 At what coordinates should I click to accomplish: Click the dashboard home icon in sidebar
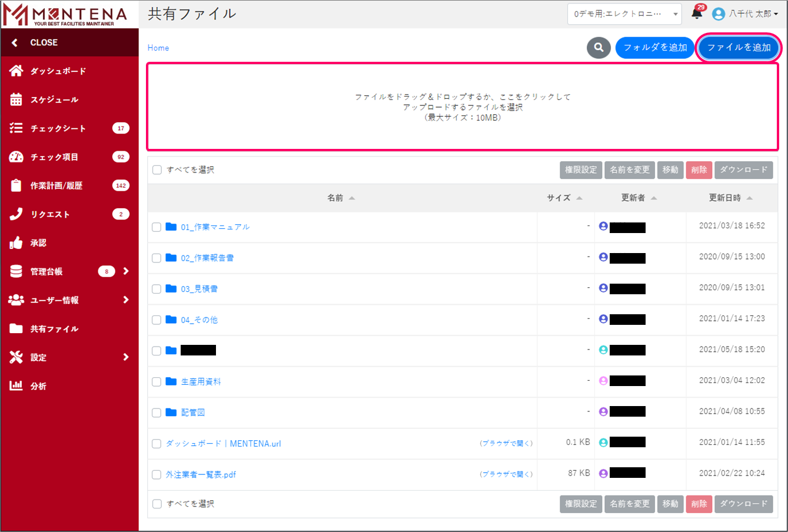pyautogui.click(x=16, y=71)
